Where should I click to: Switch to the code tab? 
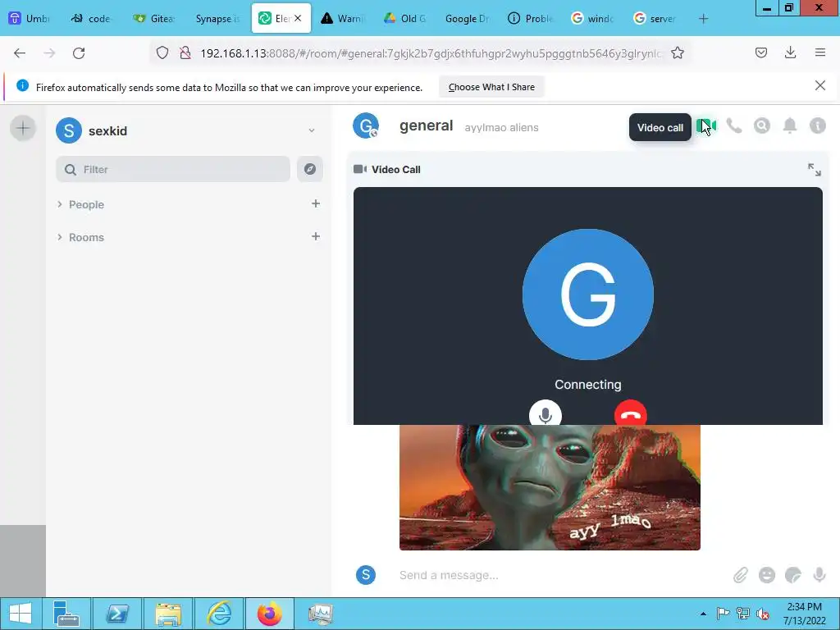coord(91,19)
